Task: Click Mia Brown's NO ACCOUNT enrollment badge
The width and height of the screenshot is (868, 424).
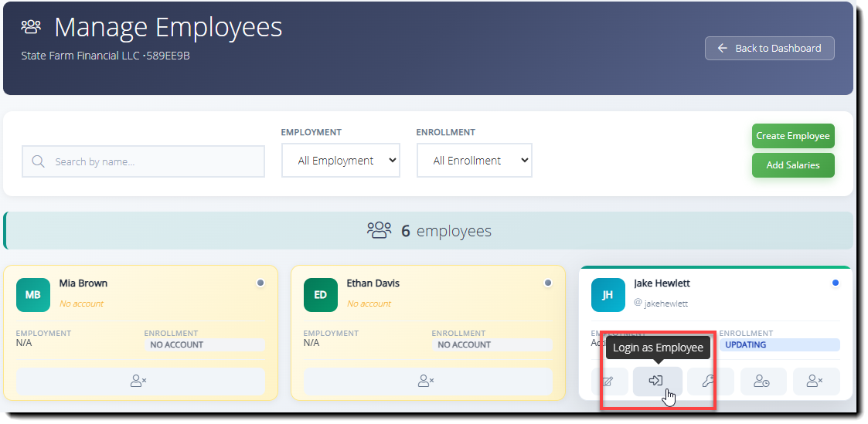Action: tap(204, 344)
